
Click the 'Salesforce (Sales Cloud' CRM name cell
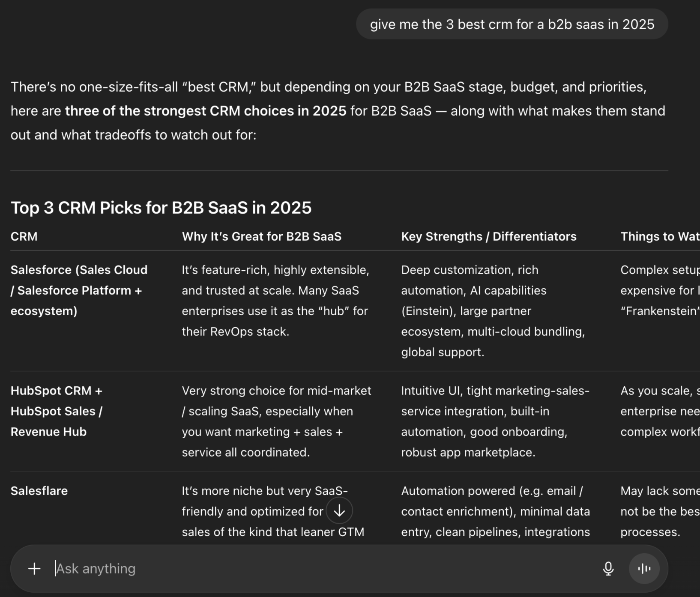79,290
